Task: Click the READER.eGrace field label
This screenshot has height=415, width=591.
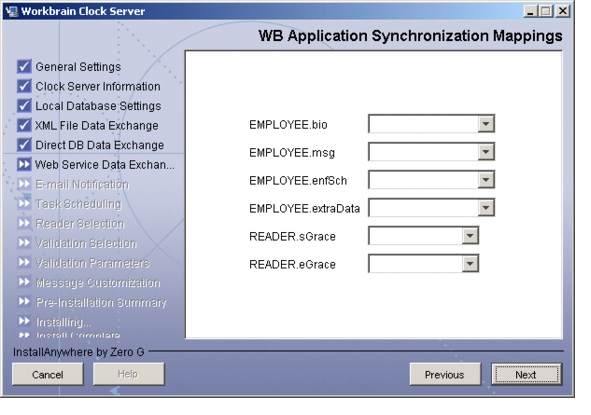Action: [x=292, y=265]
